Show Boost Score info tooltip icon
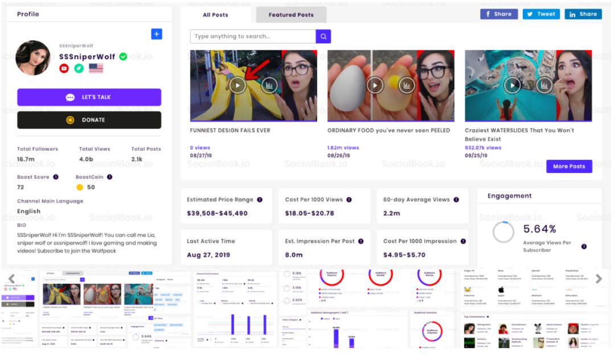 pos(56,177)
